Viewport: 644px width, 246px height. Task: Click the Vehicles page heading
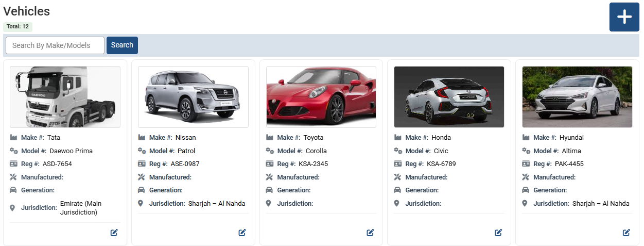coord(27,11)
